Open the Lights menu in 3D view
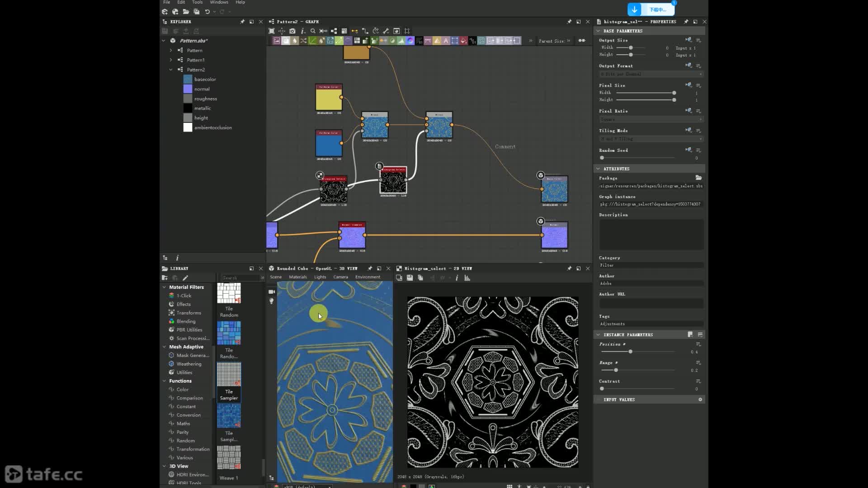 (x=320, y=277)
